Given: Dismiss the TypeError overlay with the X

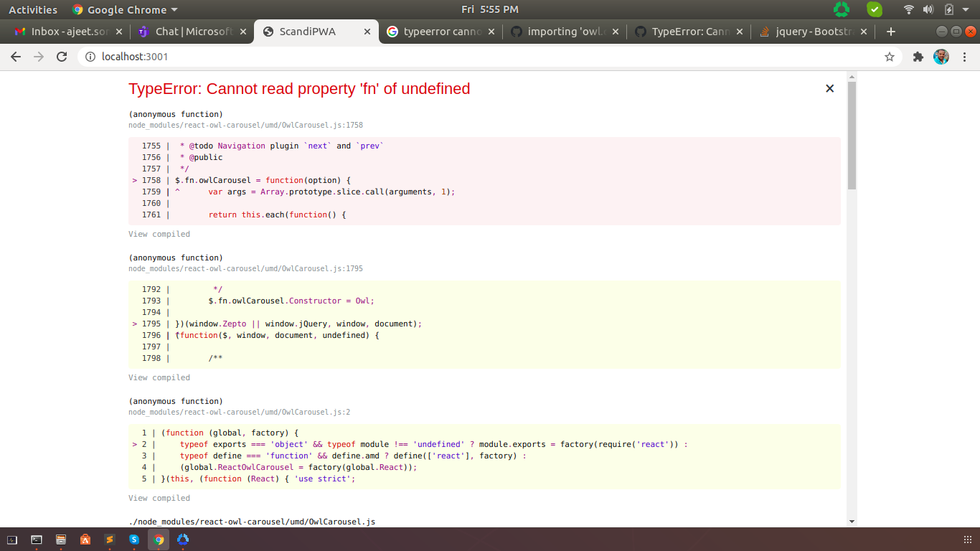Looking at the screenshot, I should pyautogui.click(x=829, y=88).
